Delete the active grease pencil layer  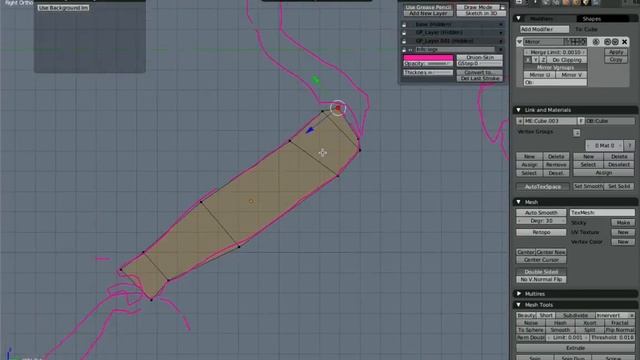point(501,49)
